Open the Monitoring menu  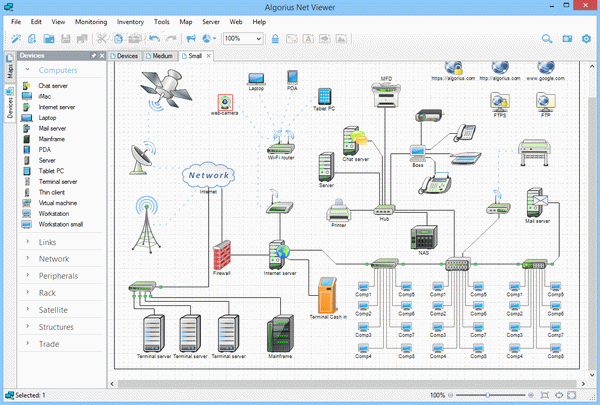click(x=91, y=22)
